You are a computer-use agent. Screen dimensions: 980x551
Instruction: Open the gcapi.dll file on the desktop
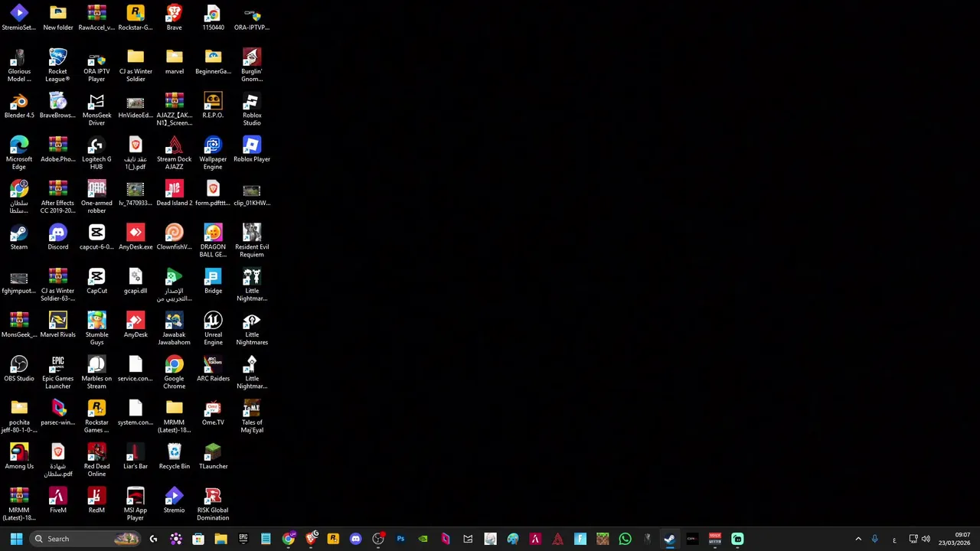click(x=136, y=281)
